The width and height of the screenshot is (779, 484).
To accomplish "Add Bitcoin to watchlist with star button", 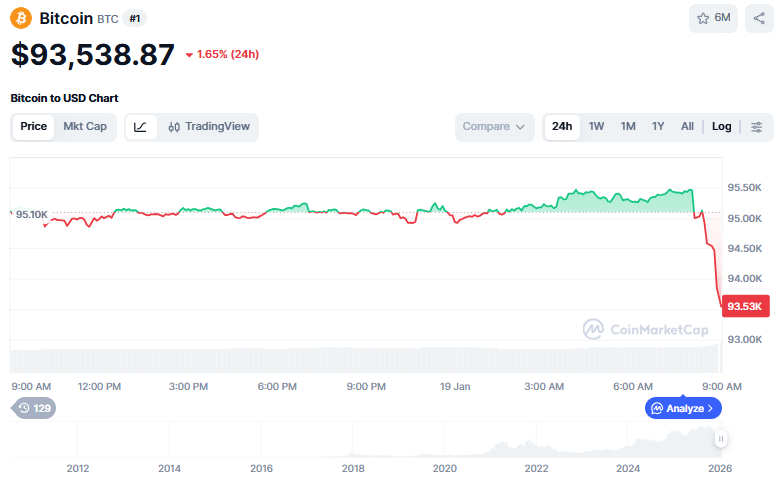I will 713,18.
